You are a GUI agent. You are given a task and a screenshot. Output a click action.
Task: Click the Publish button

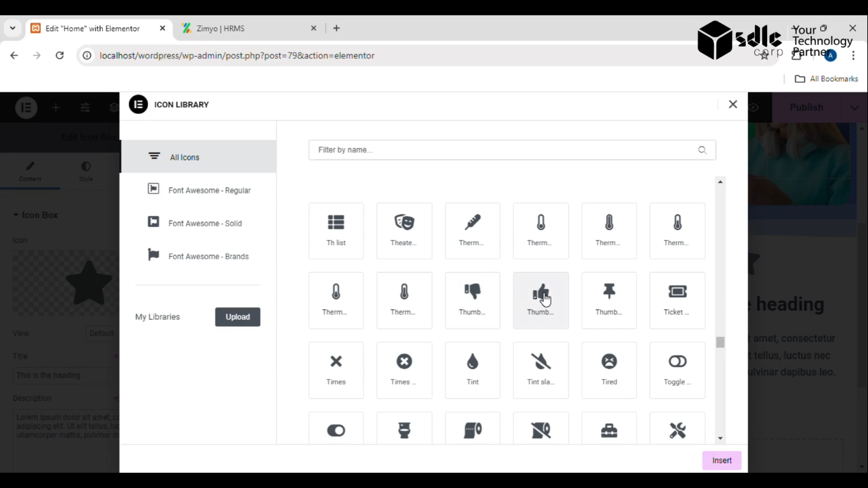pos(806,107)
